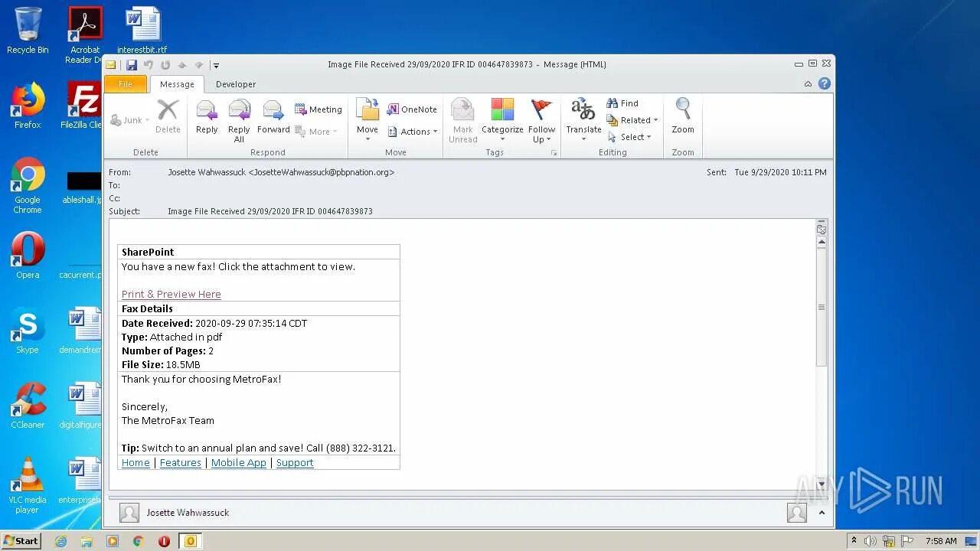This screenshot has width=980, height=551.
Task: Select the Firefox desktop shortcut
Action: 28,106
